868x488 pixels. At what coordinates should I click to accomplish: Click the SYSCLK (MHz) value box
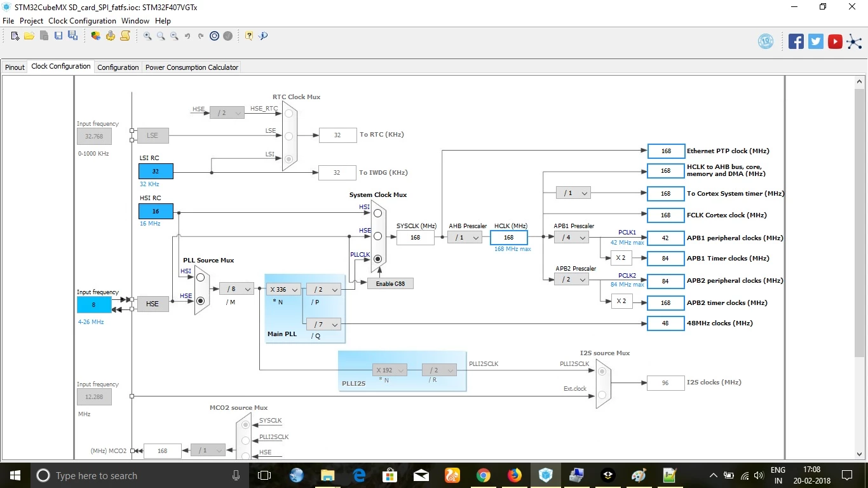click(416, 238)
